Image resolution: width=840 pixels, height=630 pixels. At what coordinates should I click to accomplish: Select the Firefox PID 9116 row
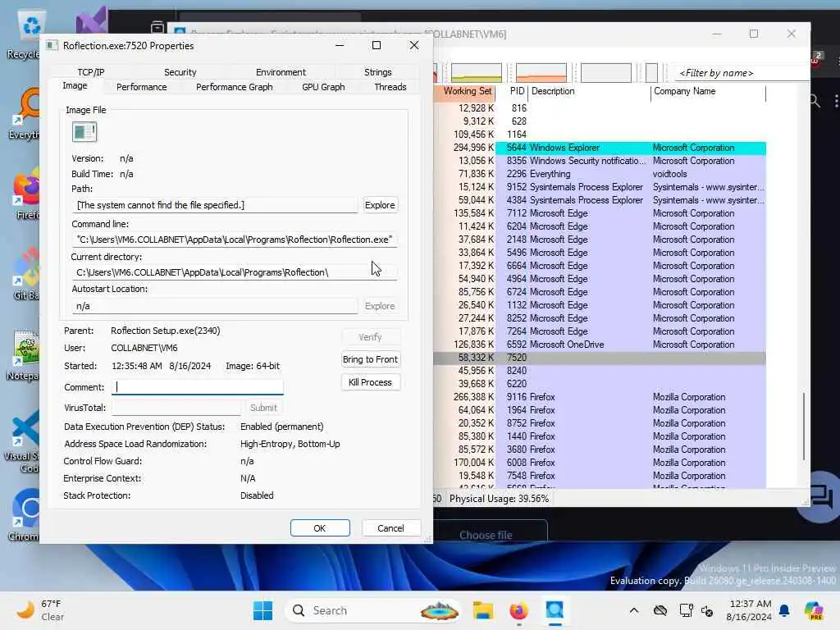click(x=600, y=397)
